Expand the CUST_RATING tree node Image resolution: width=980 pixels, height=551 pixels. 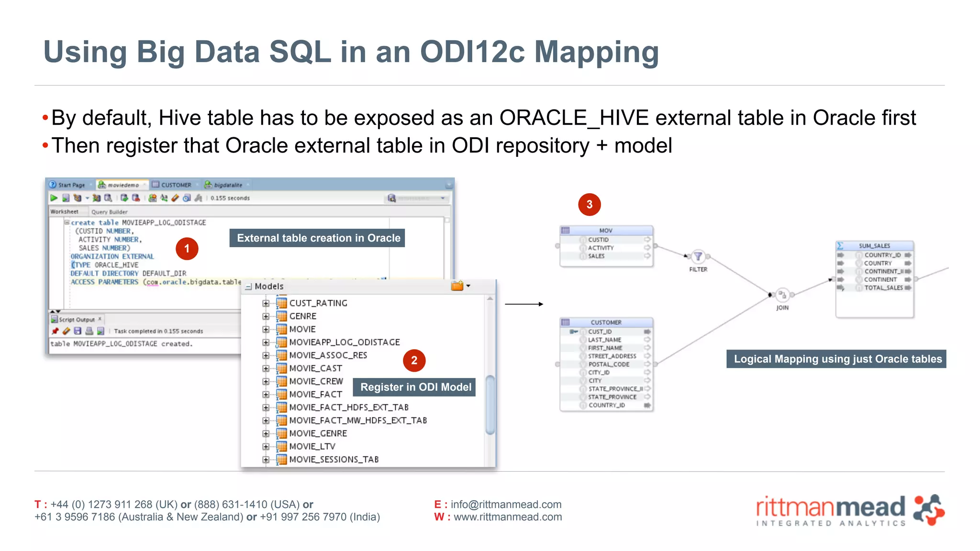click(x=266, y=303)
